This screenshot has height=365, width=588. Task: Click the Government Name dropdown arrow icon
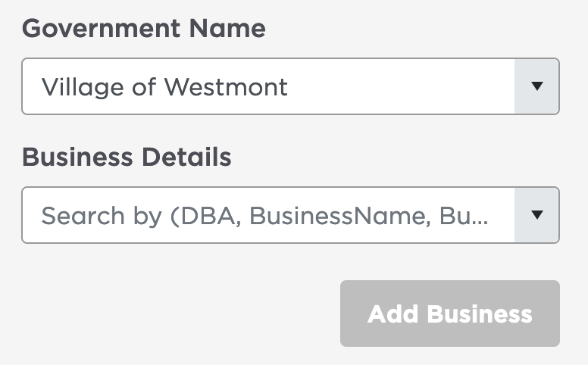tap(537, 86)
